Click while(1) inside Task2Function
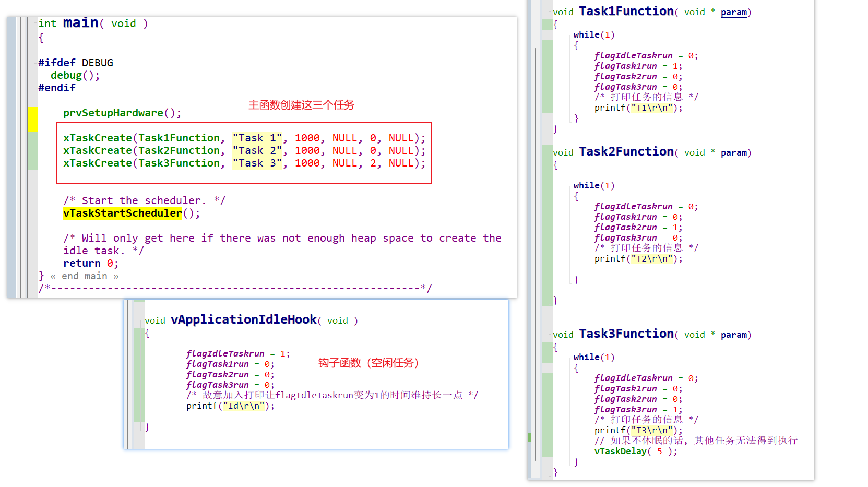The image size is (868, 487). (594, 185)
